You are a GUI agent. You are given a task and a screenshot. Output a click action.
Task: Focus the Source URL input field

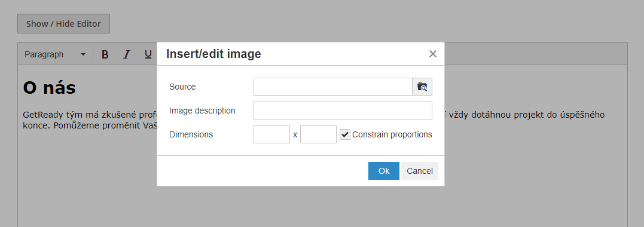click(332, 87)
